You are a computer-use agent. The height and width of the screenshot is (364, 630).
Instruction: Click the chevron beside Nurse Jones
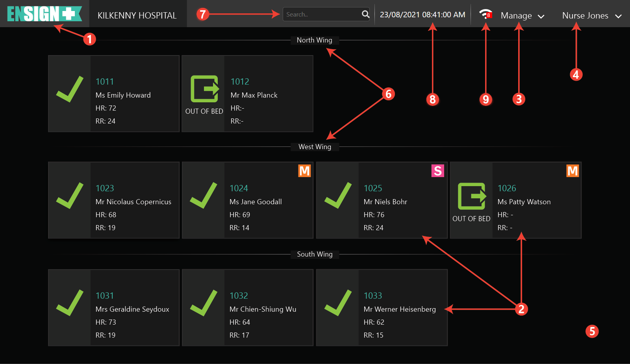tap(618, 16)
